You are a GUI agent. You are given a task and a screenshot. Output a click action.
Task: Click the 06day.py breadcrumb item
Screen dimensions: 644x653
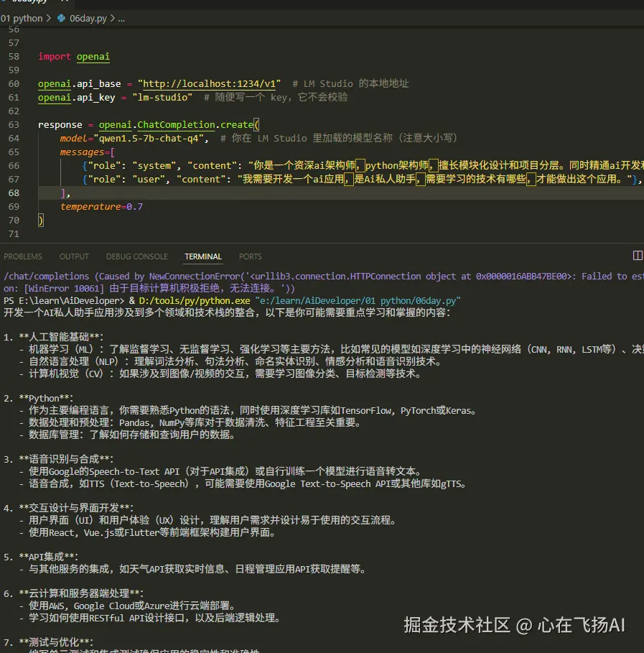[88, 19]
